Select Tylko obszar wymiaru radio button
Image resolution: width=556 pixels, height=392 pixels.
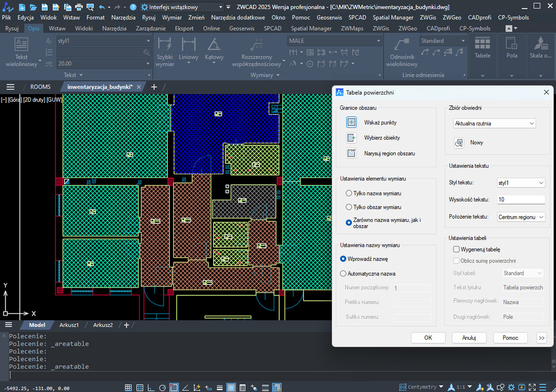349,207
